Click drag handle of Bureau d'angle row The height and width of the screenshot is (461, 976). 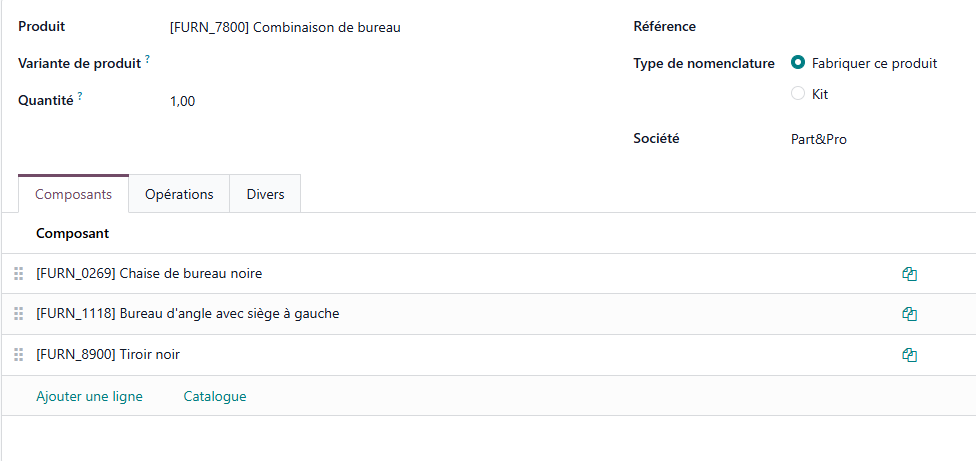click(18, 314)
